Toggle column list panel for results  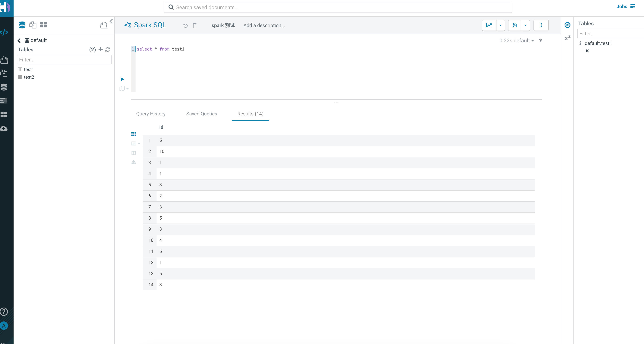pos(133,153)
